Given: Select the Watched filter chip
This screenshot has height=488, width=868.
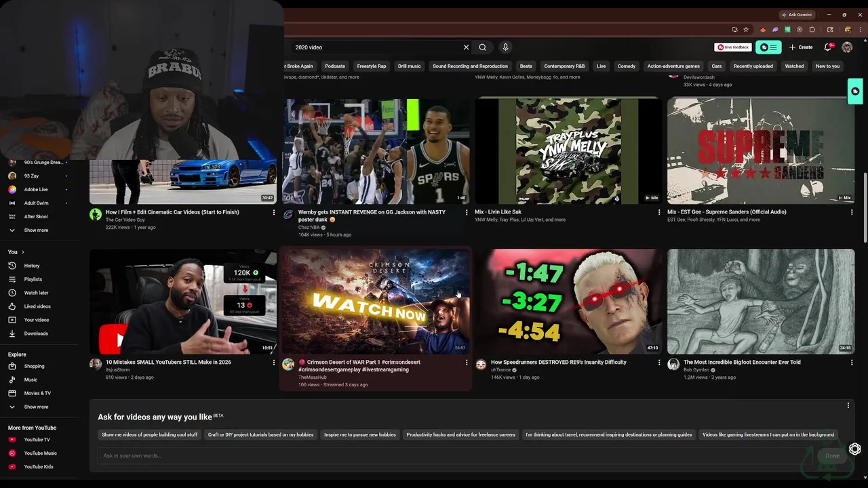Looking at the screenshot, I should click(x=794, y=66).
